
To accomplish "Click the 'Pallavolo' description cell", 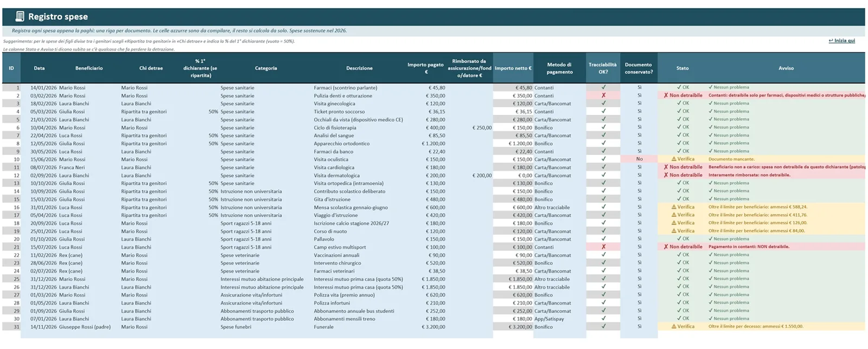I will pos(324,239).
